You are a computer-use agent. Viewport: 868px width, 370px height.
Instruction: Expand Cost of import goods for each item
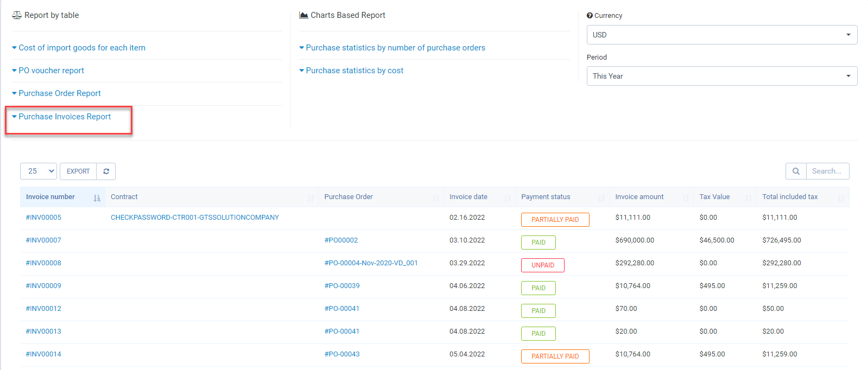(82, 48)
